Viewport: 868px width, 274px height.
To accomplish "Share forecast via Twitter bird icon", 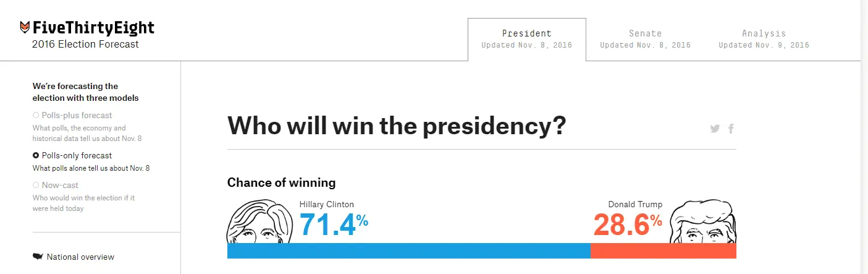I will tap(715, 129).
